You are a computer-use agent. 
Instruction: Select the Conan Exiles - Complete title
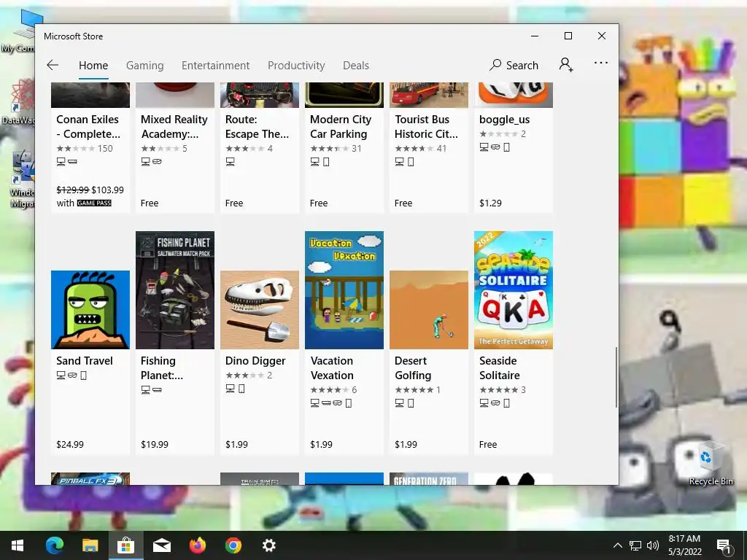[x=88, y=127]
